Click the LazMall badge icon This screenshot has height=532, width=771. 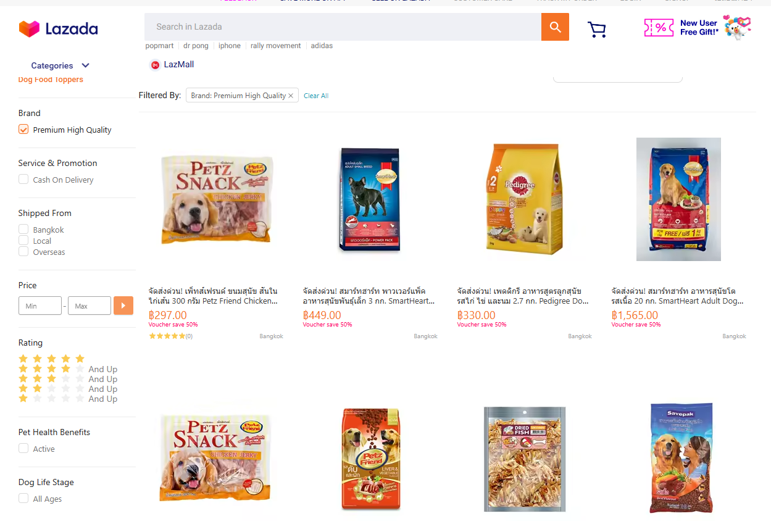click(x=155, y=65)
